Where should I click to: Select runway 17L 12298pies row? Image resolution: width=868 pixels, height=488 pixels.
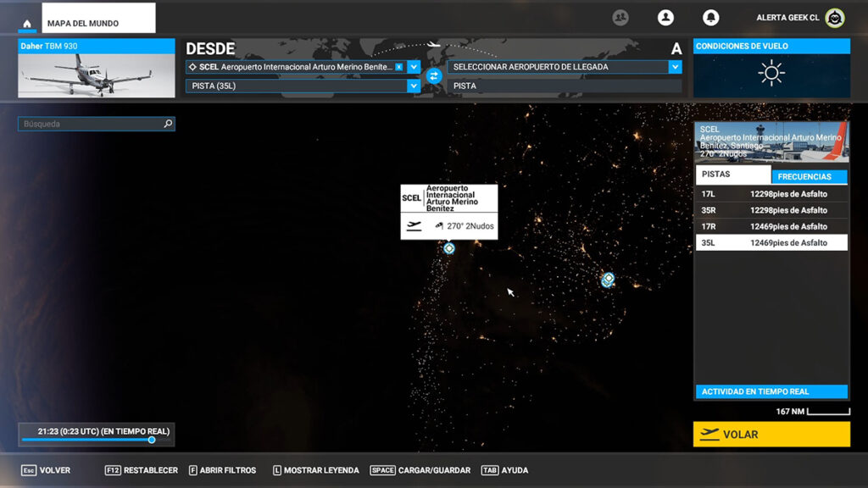[x=771, y=194]
